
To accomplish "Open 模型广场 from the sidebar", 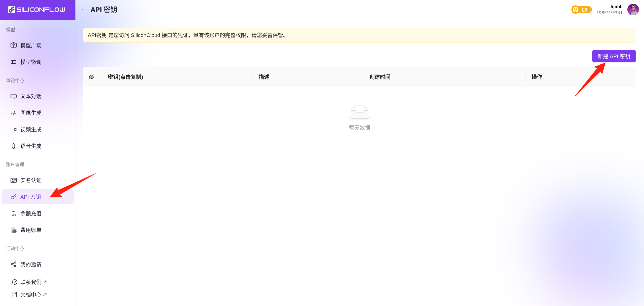I will 31,45.
